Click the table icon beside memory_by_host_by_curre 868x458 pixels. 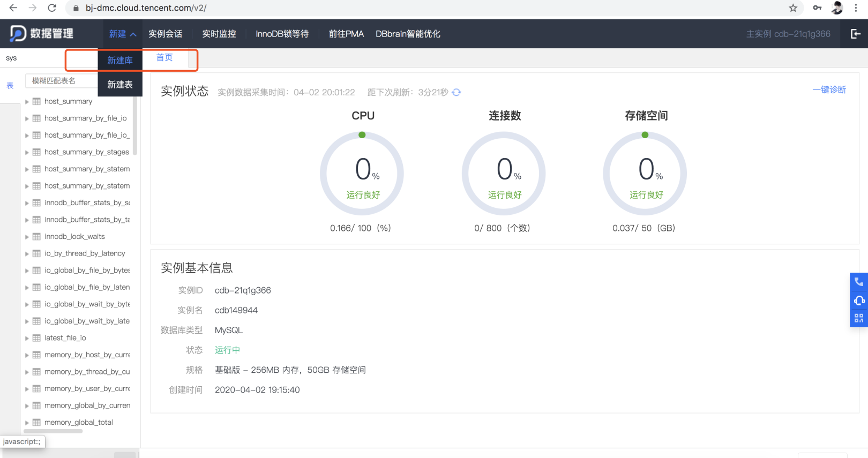(36, 355)
